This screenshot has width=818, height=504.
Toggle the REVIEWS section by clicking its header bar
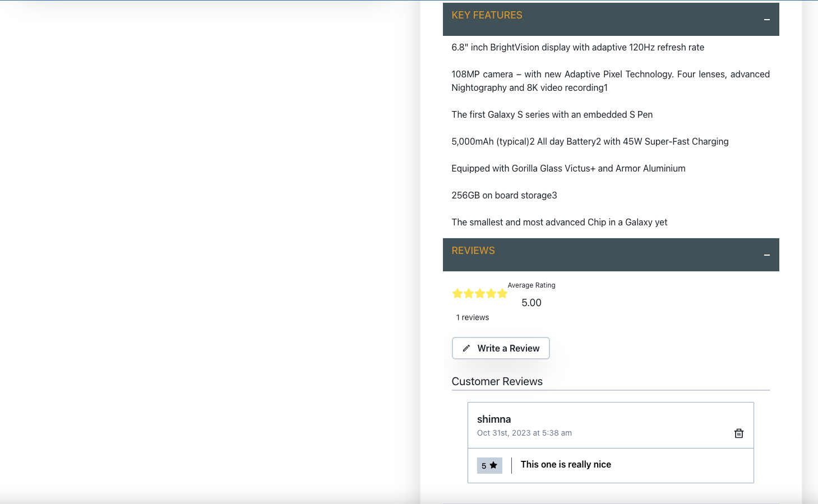pyautogui.click(x=611, y=255)
